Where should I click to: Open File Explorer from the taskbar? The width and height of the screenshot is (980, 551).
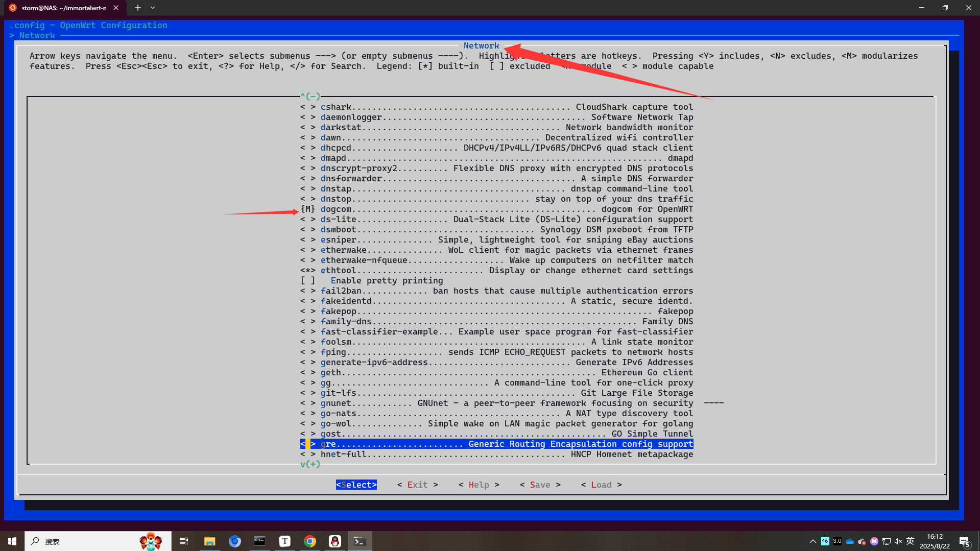[x=209, y=541]
